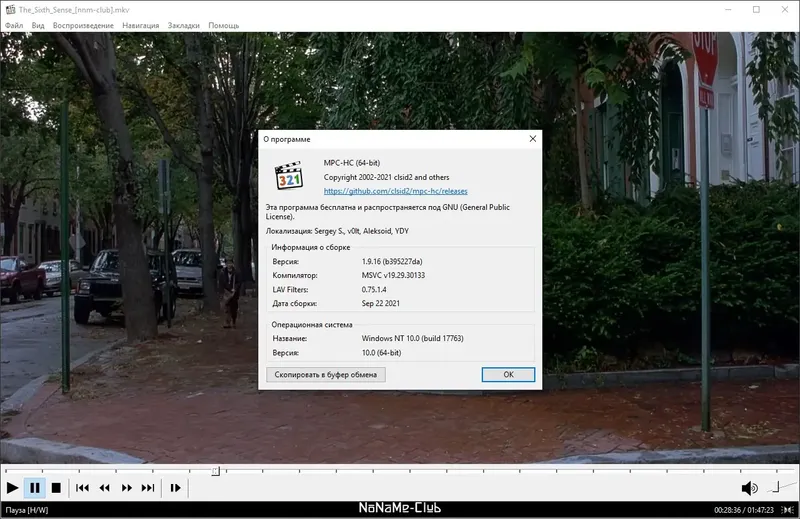Click OS version value 10.0 (64-bit)
The width and height of the screenshot is (800, 519).
(381, 353)
